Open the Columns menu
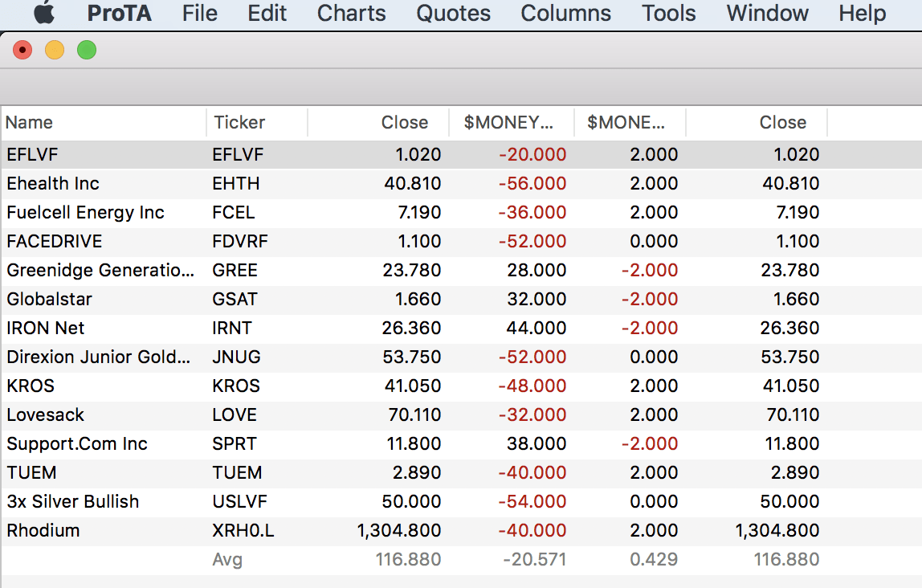 (565, 13)
